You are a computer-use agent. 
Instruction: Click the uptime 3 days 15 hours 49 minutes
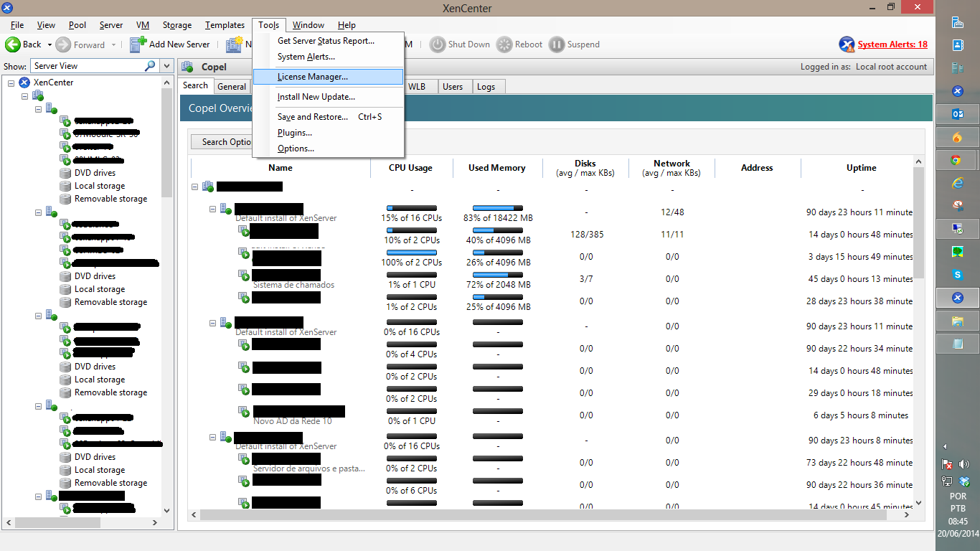tap(860, 257)
